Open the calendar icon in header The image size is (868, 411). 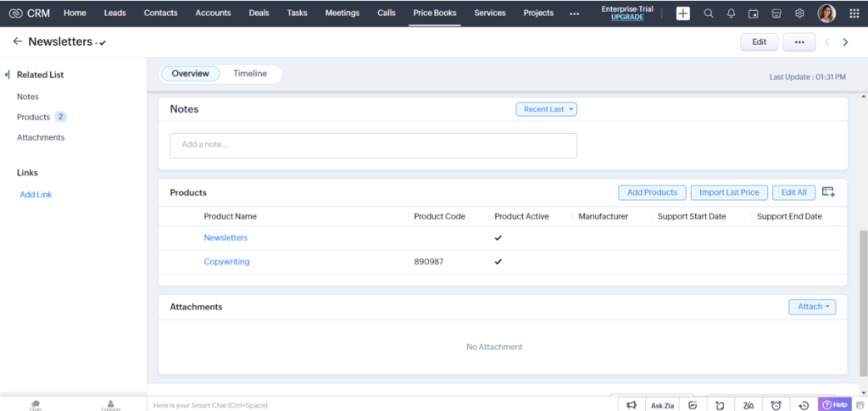tap(754, 14)
